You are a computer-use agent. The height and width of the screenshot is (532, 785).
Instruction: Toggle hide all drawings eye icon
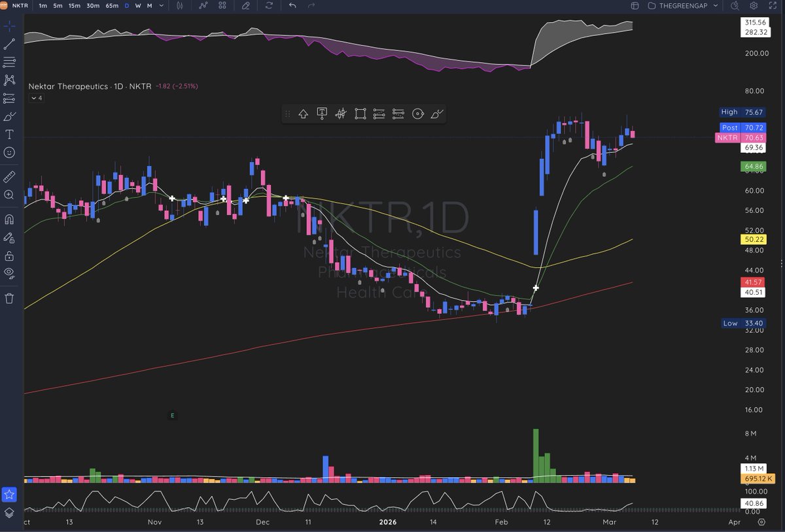(9, 273)
